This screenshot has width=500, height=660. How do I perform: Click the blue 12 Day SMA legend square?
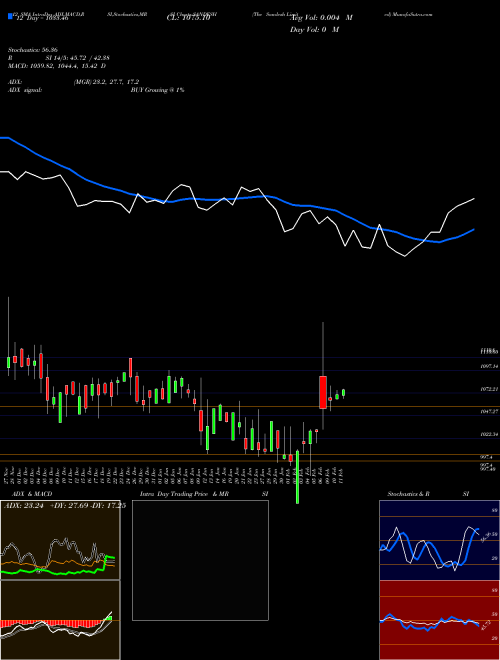(10, 17)
